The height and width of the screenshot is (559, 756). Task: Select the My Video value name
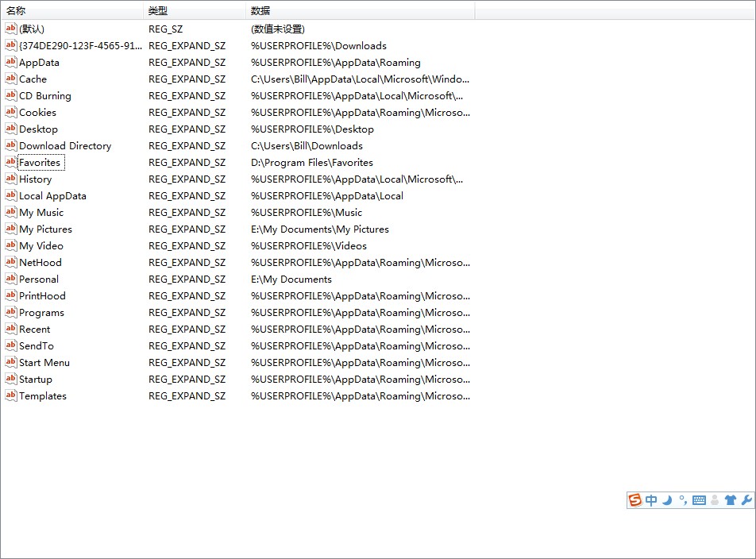[41, 246]
